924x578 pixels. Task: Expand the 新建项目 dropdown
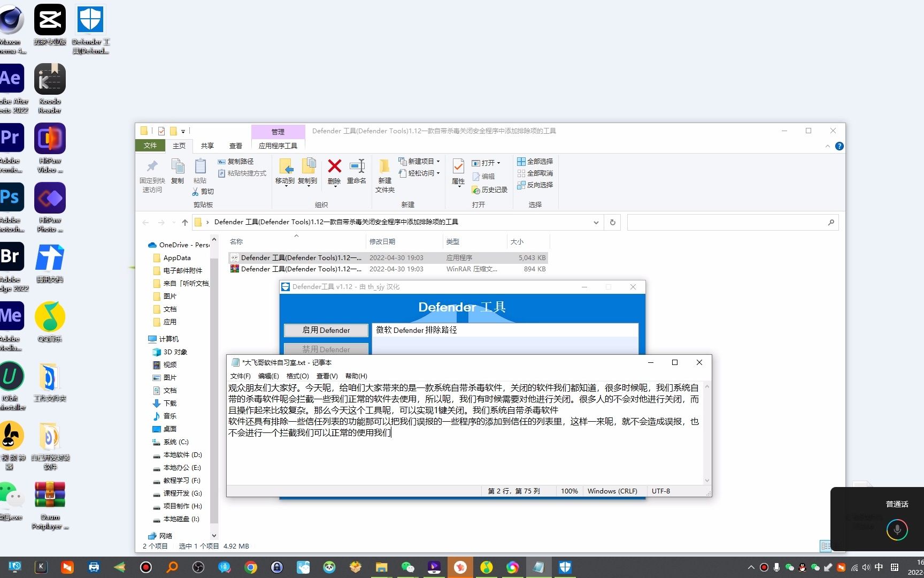point(438,161)
